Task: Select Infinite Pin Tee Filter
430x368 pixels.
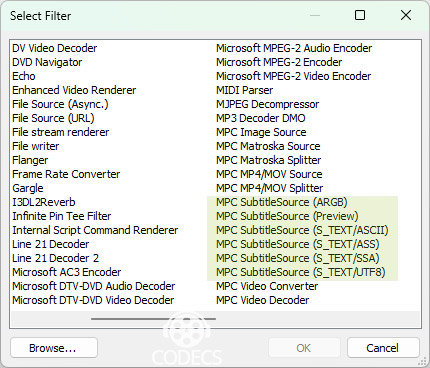Action: pos(62,216)
